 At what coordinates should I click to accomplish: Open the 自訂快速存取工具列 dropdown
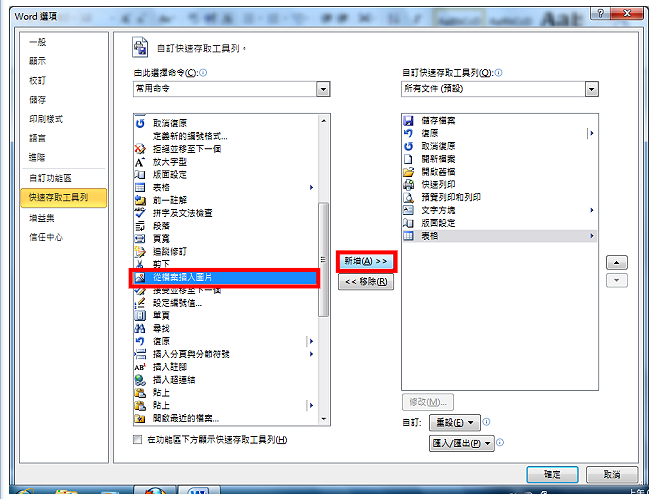[x=591, y=89]
